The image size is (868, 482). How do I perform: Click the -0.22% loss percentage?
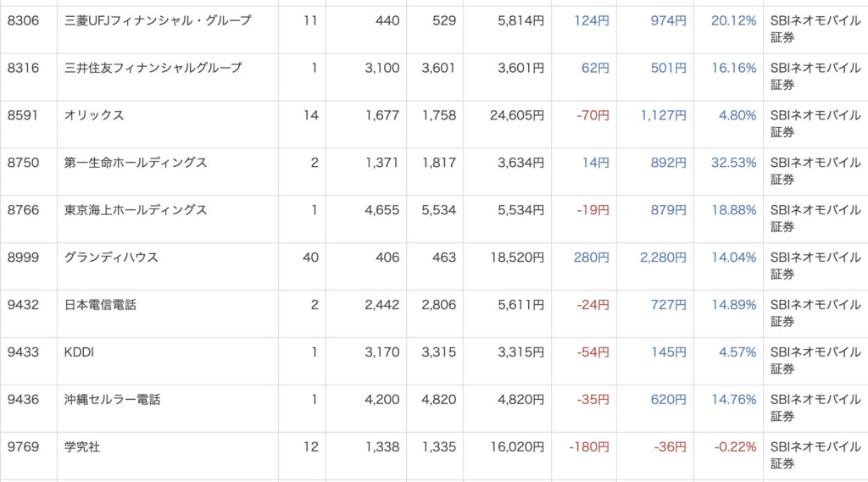735,446
